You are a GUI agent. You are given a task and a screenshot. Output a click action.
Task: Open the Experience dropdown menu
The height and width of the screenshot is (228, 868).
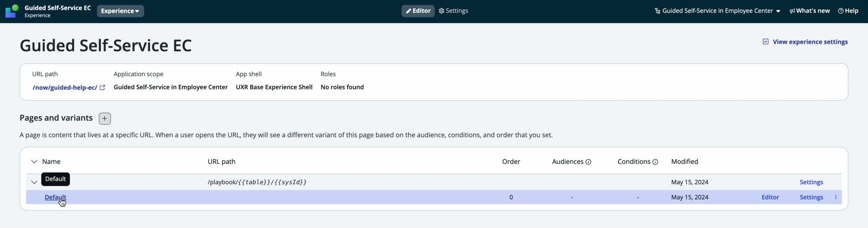[x=120, y=11]
